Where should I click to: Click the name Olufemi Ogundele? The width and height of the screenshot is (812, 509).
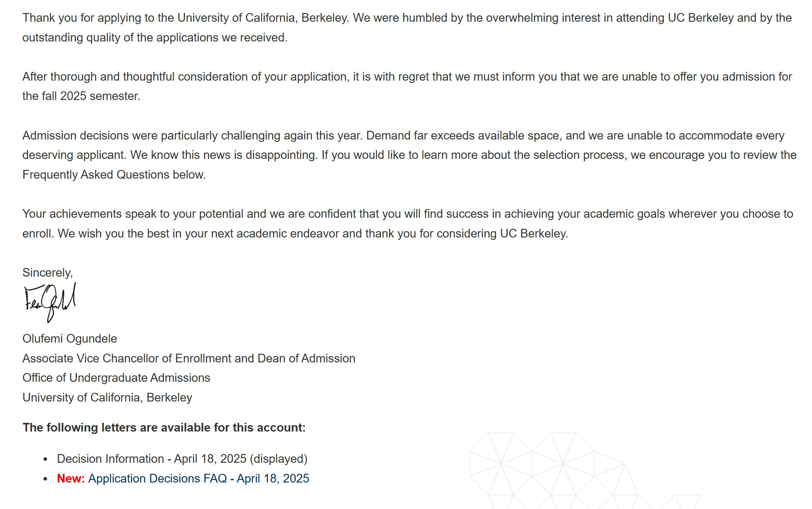(70, 339)
